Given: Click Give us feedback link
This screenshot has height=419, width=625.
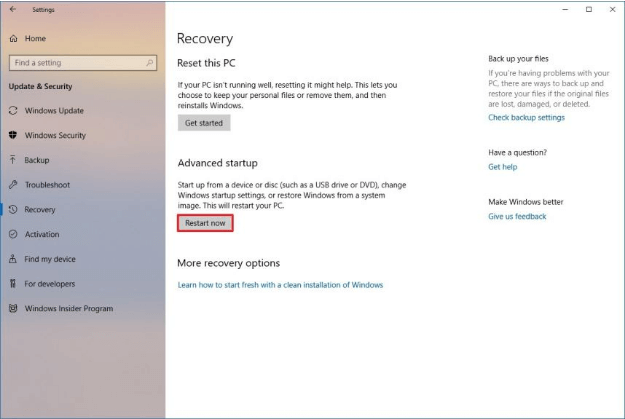Looking at the screenshot, I should [517, 216].
